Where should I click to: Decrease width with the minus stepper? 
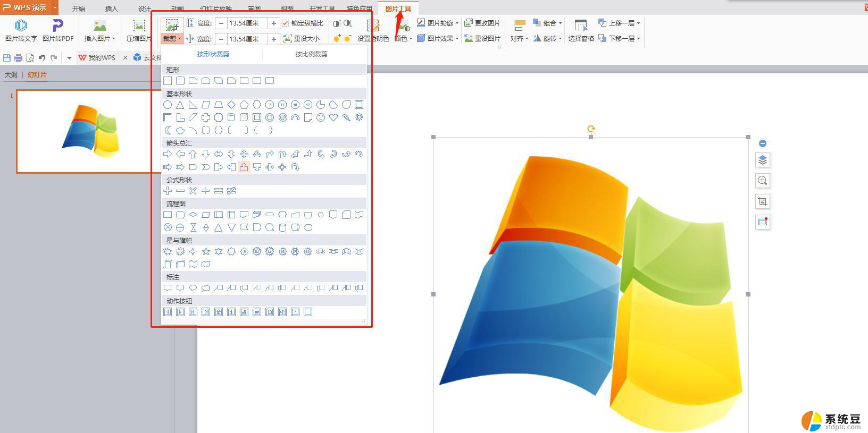point(221,39)
